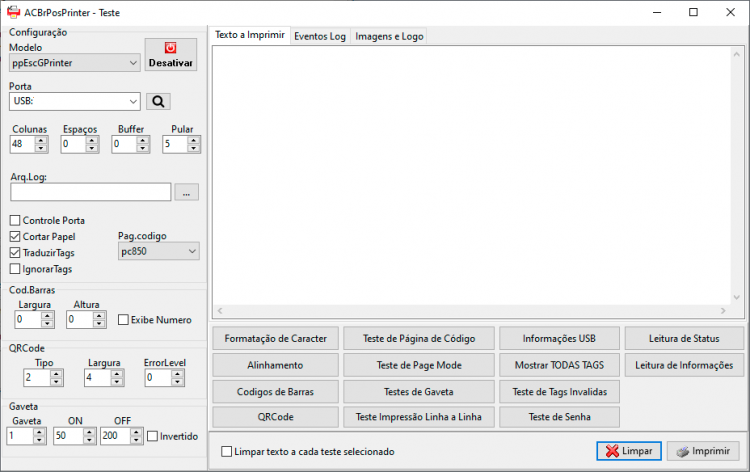Click inside the text-to-print memo area
Image resolution: width=750 pixels, height=472 pixels.
click(472, 176)
